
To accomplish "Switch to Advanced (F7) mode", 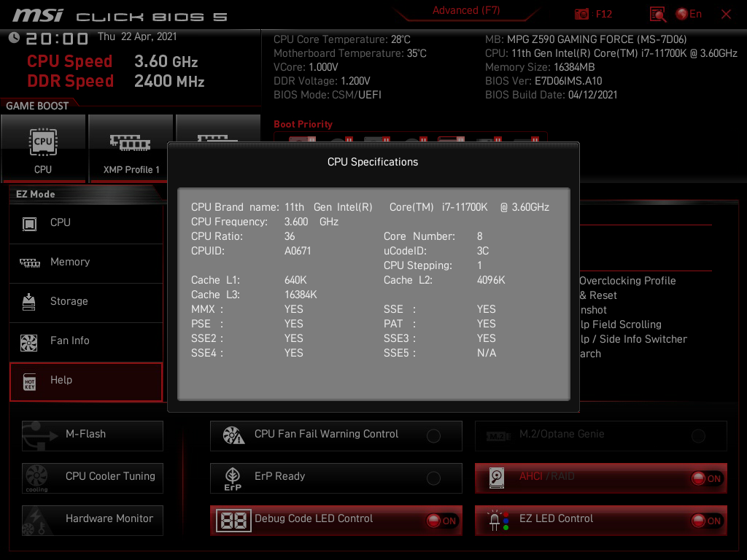I will [x=466, y=10].
